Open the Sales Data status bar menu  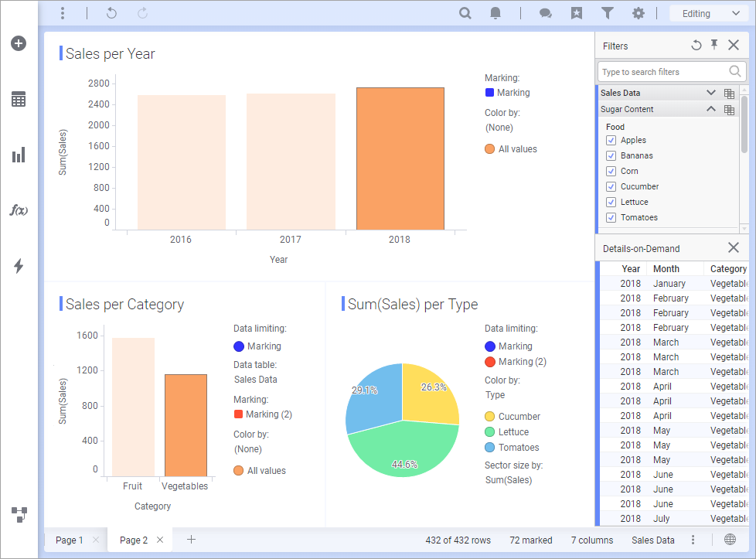click(693, 540)
